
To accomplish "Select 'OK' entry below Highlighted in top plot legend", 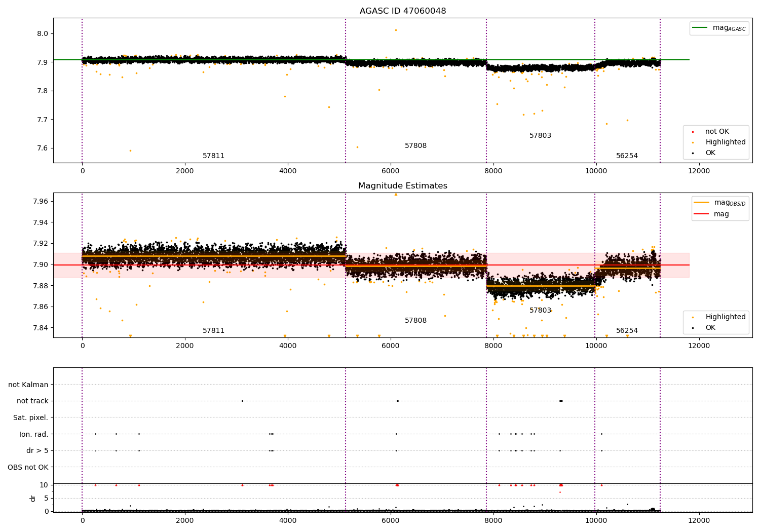I will 704,153.
